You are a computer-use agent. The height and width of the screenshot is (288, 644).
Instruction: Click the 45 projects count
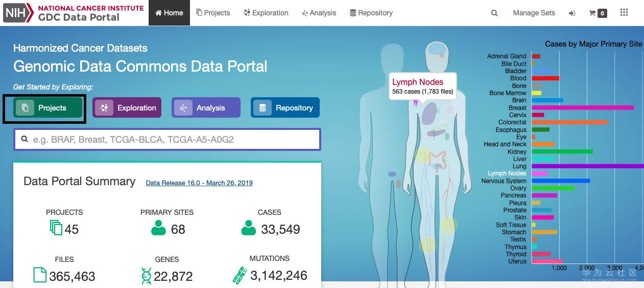[x=71, y=229]
